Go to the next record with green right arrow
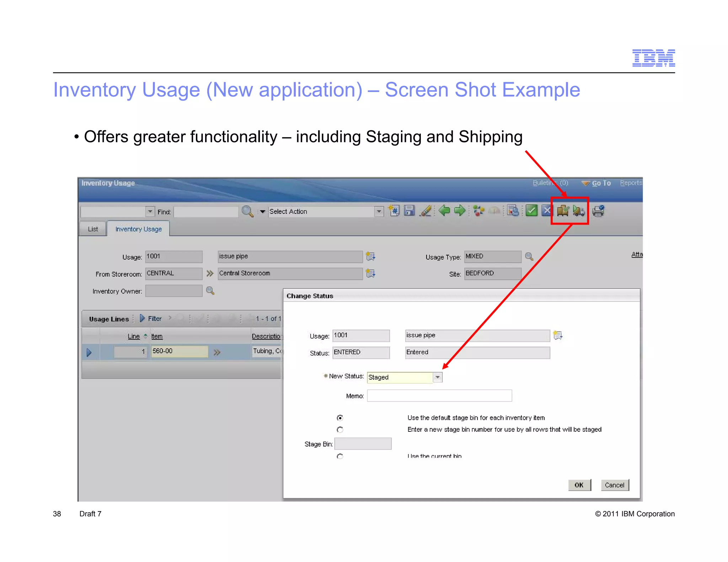This screenshot has height=562, width=728. [x=460, y=211]
